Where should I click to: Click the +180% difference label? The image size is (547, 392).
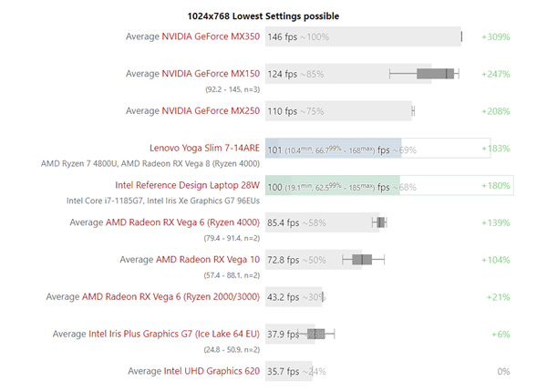pyautogui.click(x=495, y=186)
